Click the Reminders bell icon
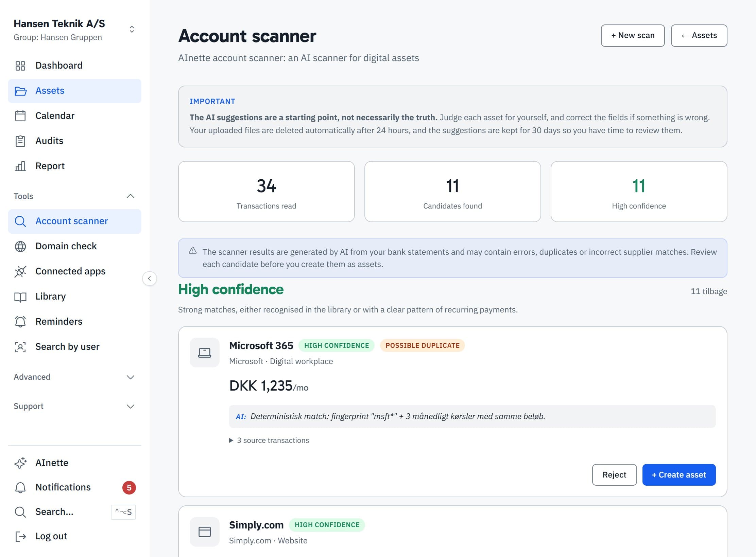Image resolution: width=756 pixels, height=557 pixels. coord(20,322)
